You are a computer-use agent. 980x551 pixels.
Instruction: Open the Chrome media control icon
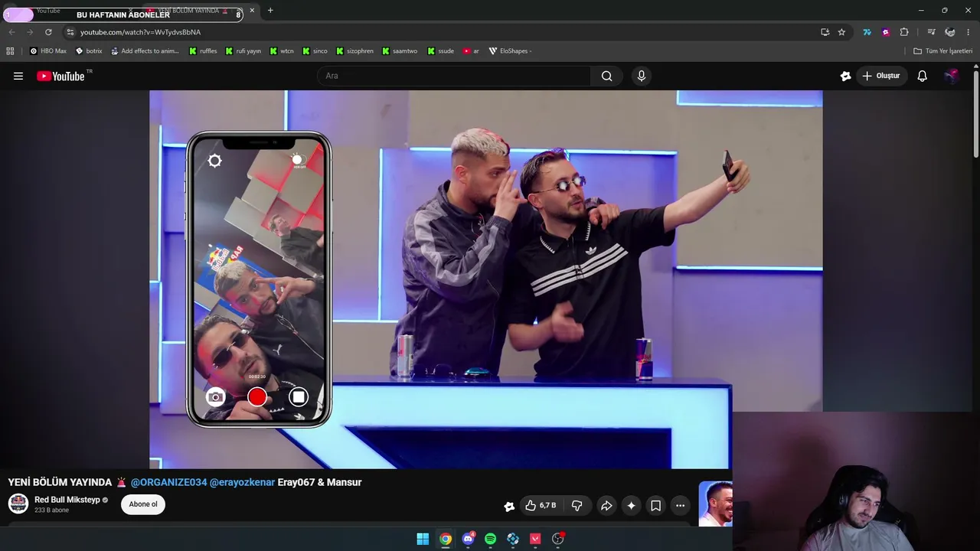pyautogui.click(x=931, y=32)
